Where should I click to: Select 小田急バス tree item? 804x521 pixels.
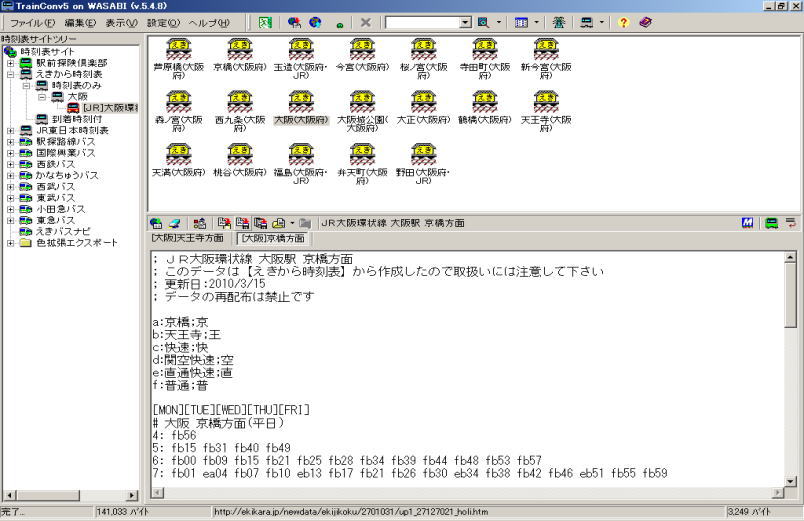tap(61, 209)
